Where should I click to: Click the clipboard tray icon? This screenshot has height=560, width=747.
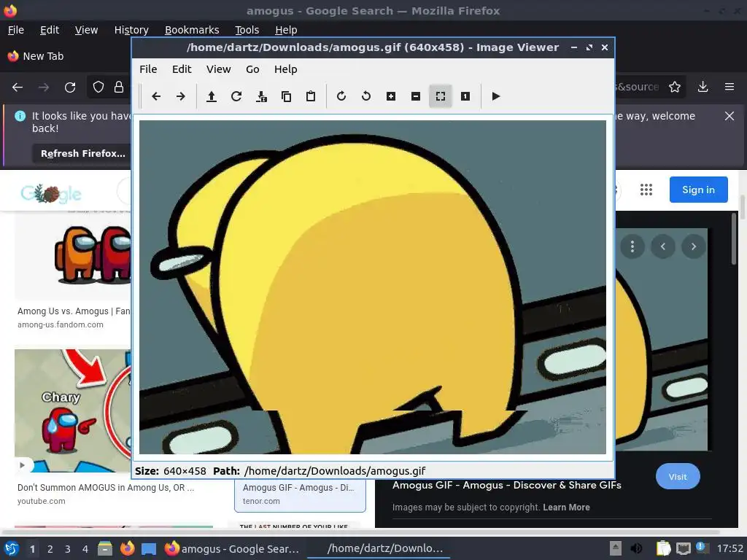(663, 548)
